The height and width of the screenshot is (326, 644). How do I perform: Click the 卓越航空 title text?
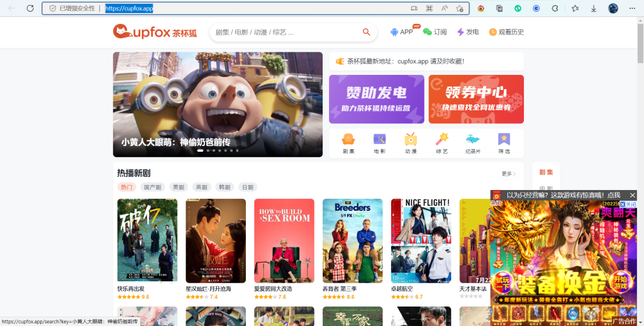click(x=402, y=289)
